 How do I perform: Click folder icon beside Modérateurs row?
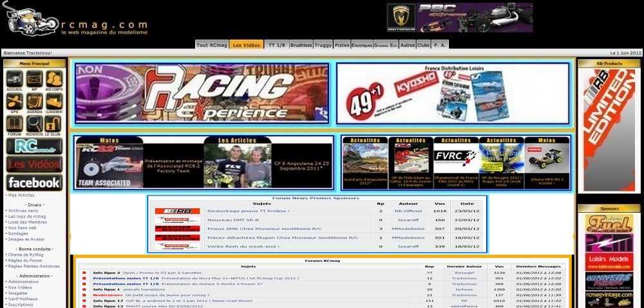(x=84, y=295)
